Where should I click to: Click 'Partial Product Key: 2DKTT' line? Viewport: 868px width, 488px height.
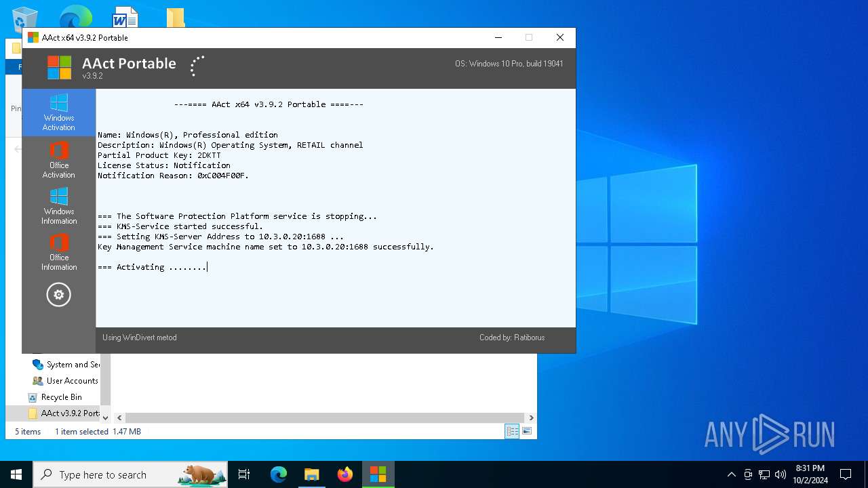159,155
